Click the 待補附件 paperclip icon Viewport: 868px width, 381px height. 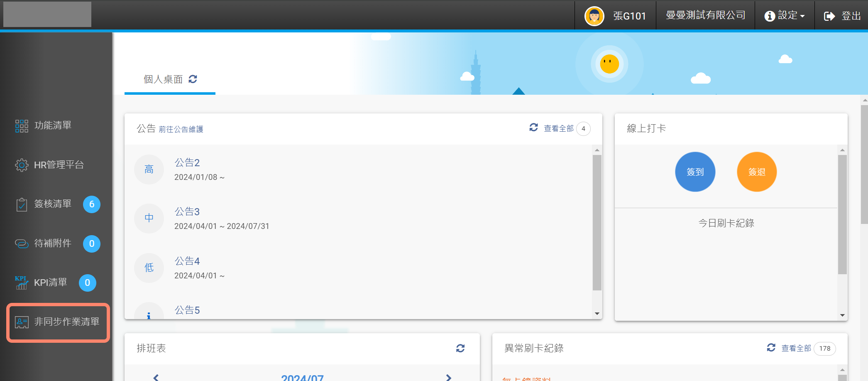[x=22, y=243]
